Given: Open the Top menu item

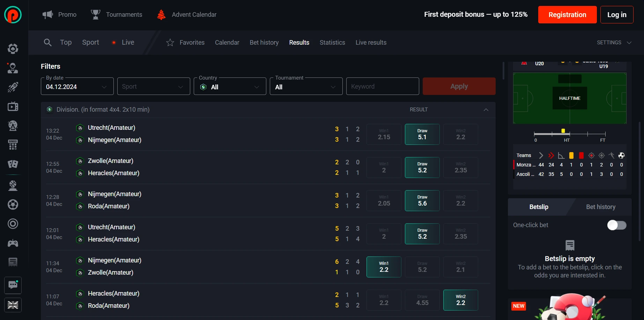Looking at the screenshot, I should (x=66, y=42).
